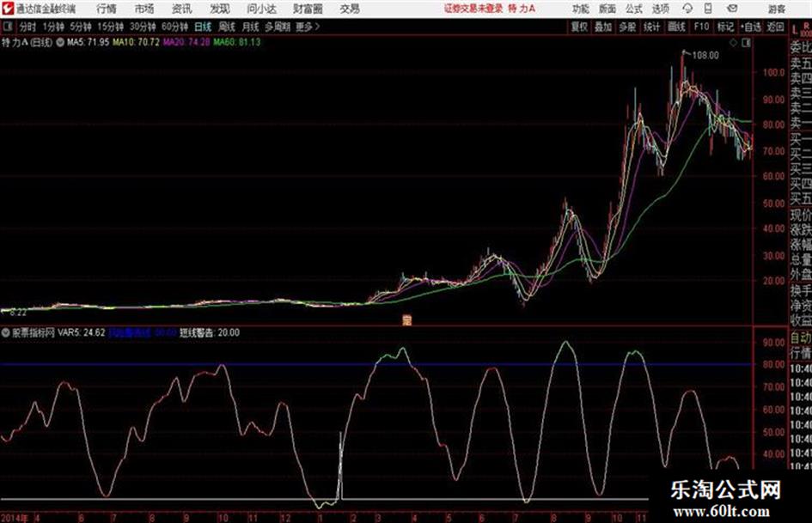Click the 统计 statistics toolbar button
Viewport: 812px width, 523px height.
point(651,27)
